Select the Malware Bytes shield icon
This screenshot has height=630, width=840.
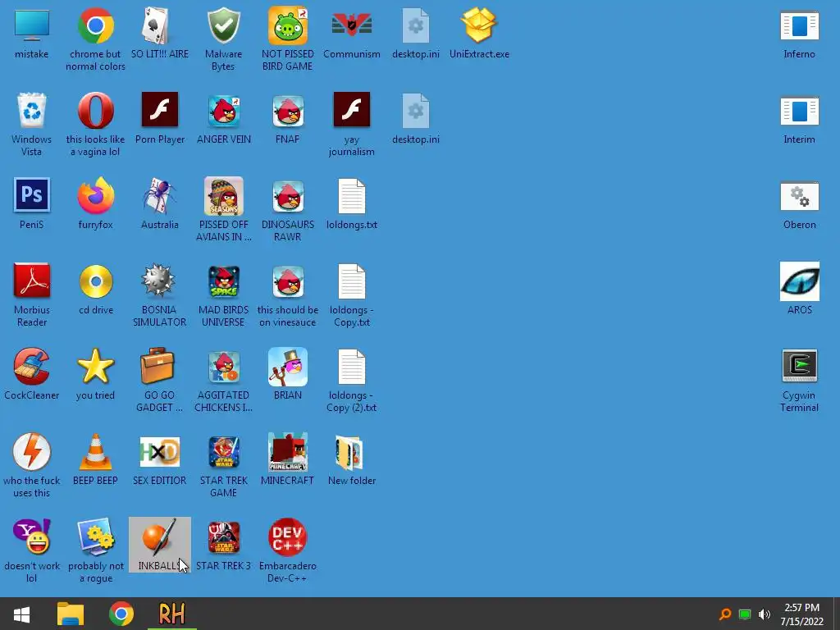[223, 25]
